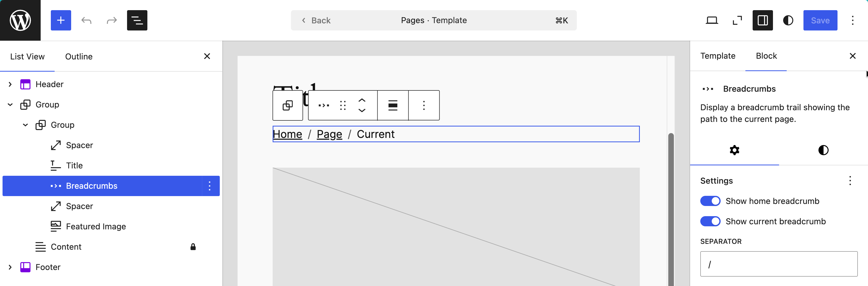Undo the last change

(87, 20)
